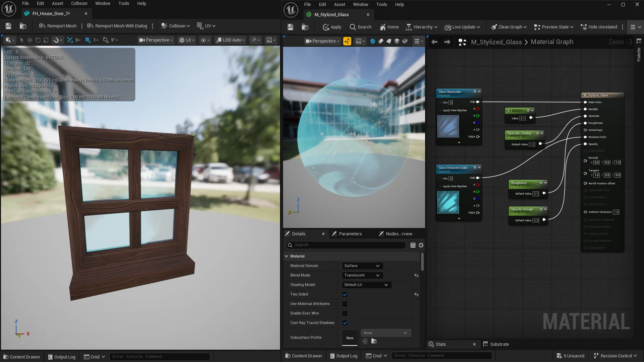Open the Blend Mode Translucent dropdown
This screenshot has width=644, height=362.
click(362, 276)
